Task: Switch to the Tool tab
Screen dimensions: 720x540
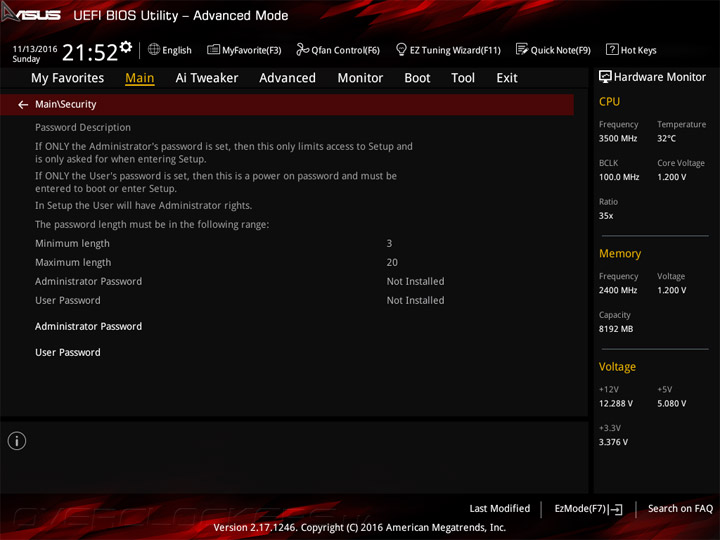Action: click(463, 78)
